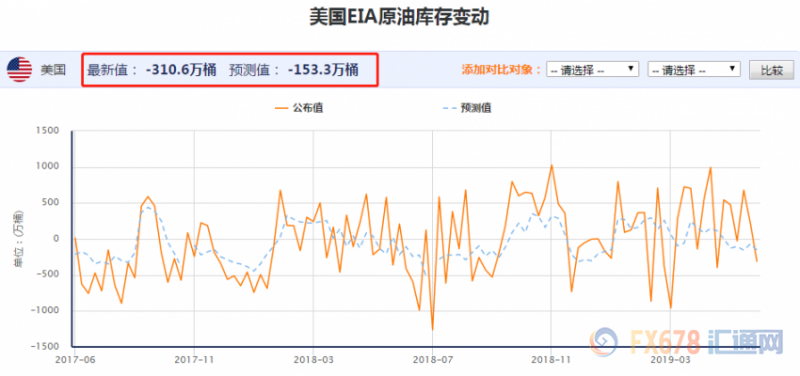Toggle the 预测值 legend series
This screenshot has height=376, width=800.
click(467, 108)
